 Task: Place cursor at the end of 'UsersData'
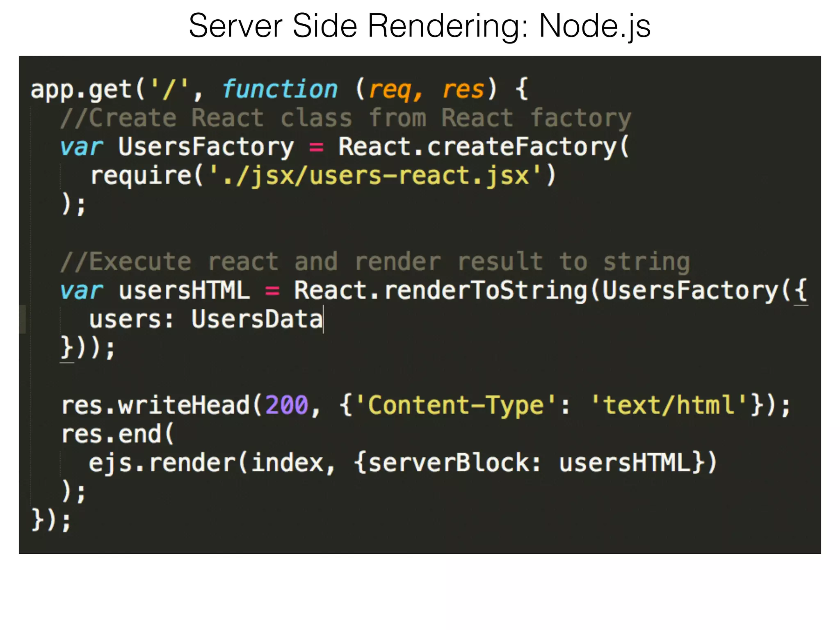(x=323, y=320)
